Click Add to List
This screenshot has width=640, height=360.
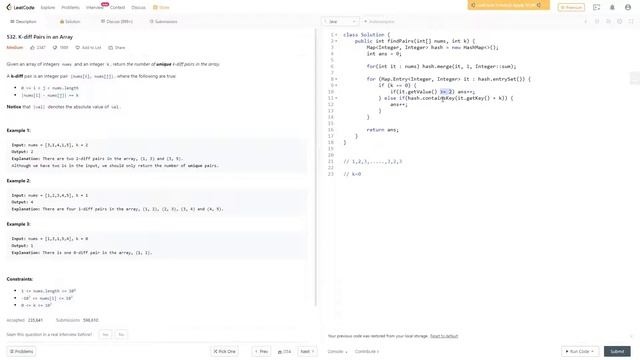pos(88,48)
